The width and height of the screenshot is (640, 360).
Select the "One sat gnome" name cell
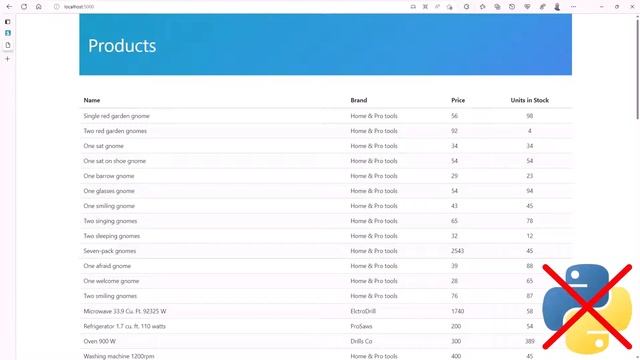[104, 146]
